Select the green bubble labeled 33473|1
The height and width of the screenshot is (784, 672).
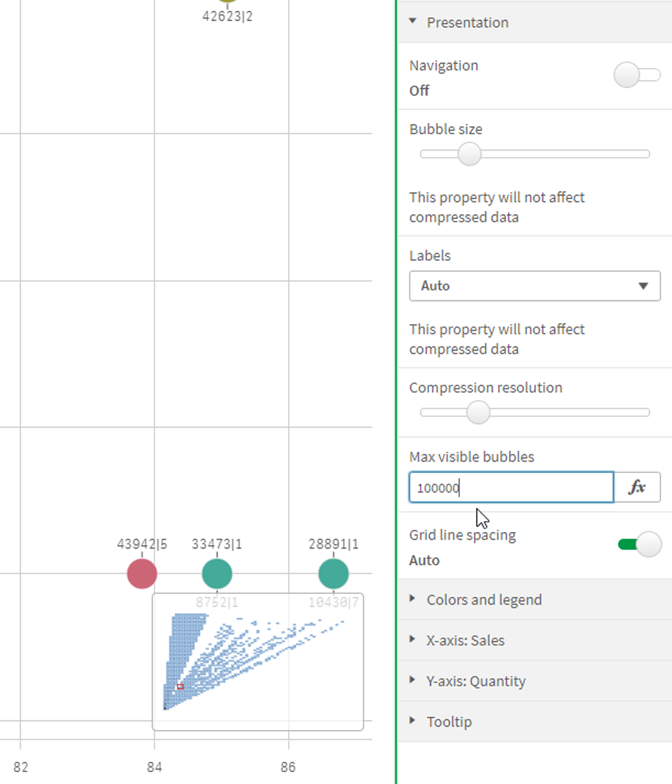click(x=216, y=573)
